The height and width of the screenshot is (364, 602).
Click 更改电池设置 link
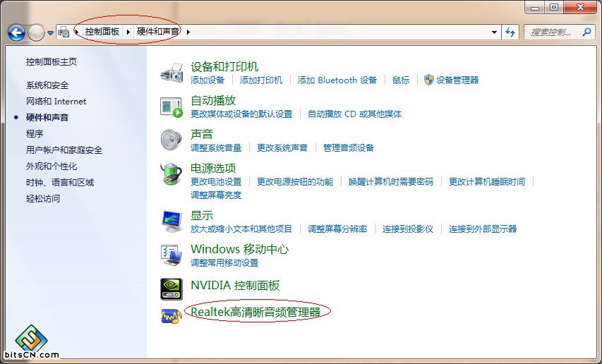[x=216, y=181]
